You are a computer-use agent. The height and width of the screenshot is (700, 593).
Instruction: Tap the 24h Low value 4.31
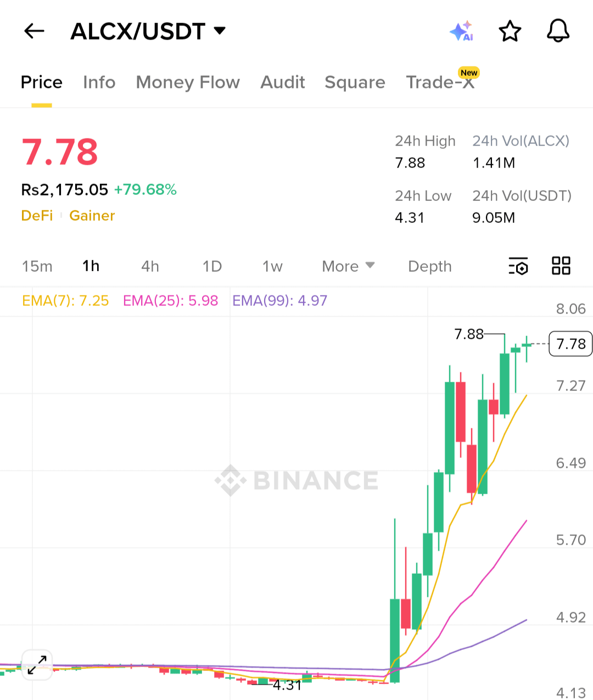410,218
